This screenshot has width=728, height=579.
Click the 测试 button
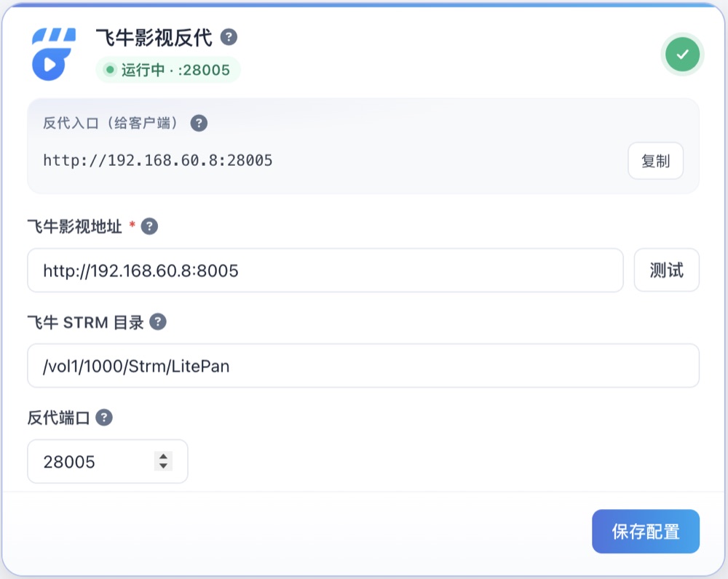coord(666,270)
